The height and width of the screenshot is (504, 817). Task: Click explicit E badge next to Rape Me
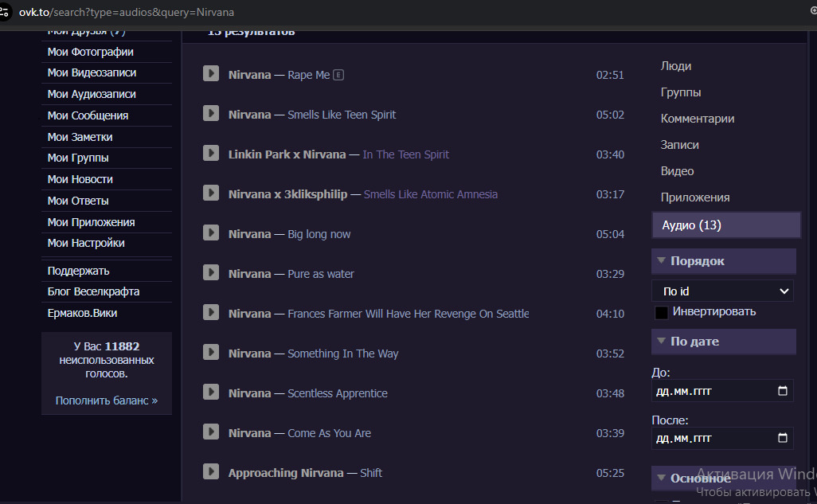click(x=338, y=75)
